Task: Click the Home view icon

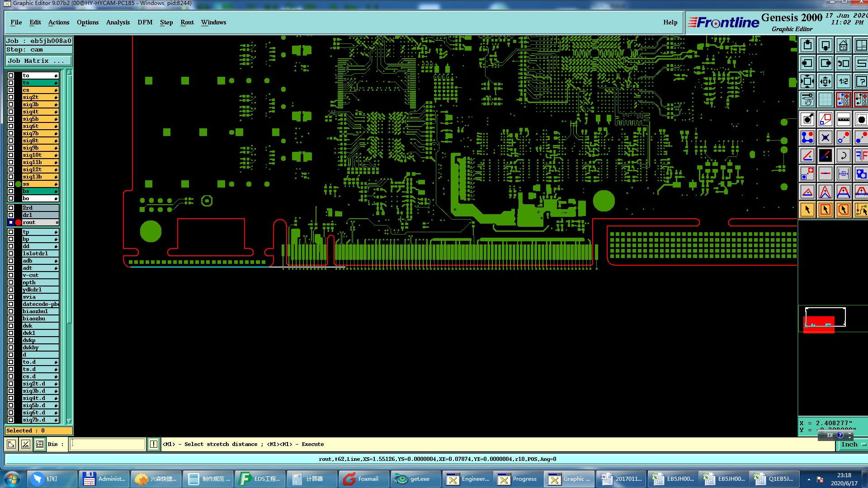Action: (x=843, y=45)
